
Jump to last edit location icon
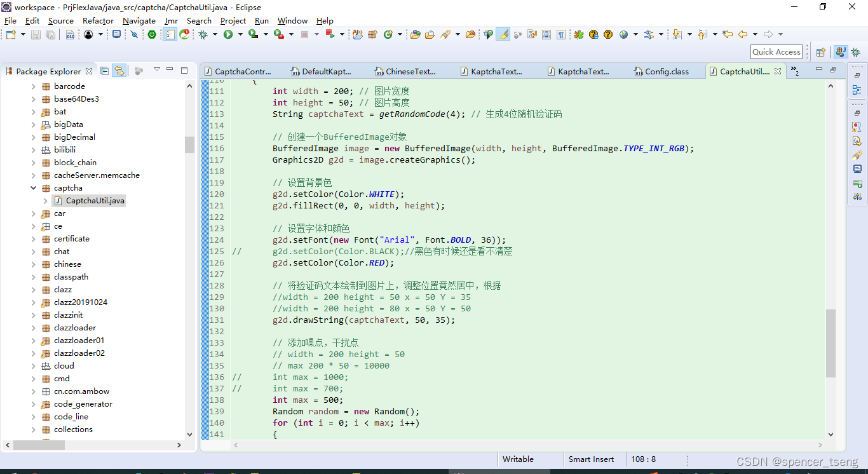pos(728,35)
